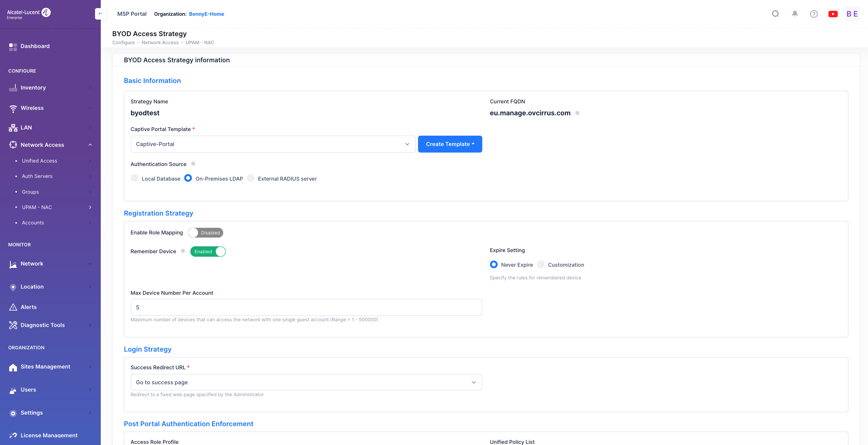
Task: Toggle Enable Role Mapping switch
Action: coord(206,232)
